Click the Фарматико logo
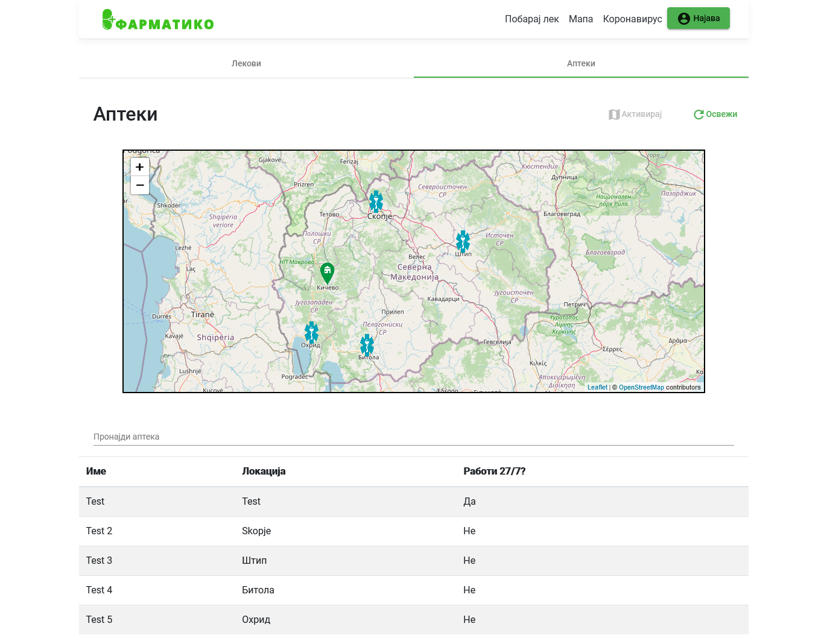The height and width of the screenshot is (644, 827). [158, 20]
